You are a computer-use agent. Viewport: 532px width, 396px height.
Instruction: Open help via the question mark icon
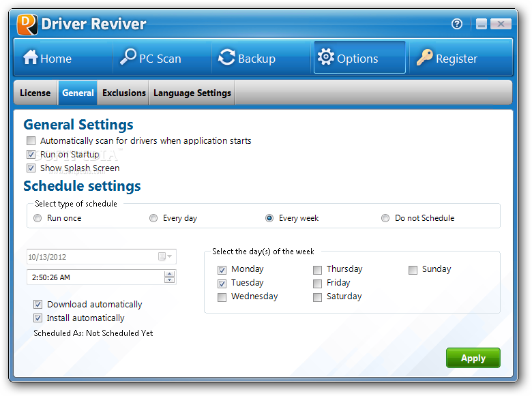tap(457, 24)
